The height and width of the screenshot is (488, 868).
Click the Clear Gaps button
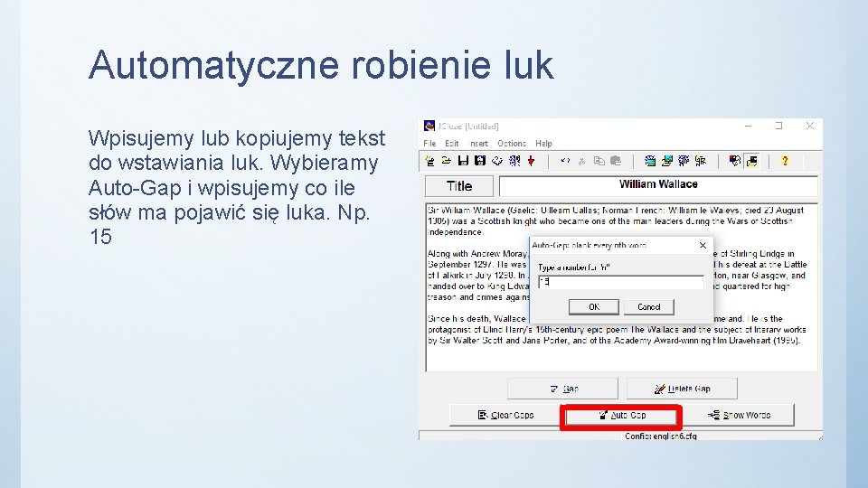(x=505, y=415)
